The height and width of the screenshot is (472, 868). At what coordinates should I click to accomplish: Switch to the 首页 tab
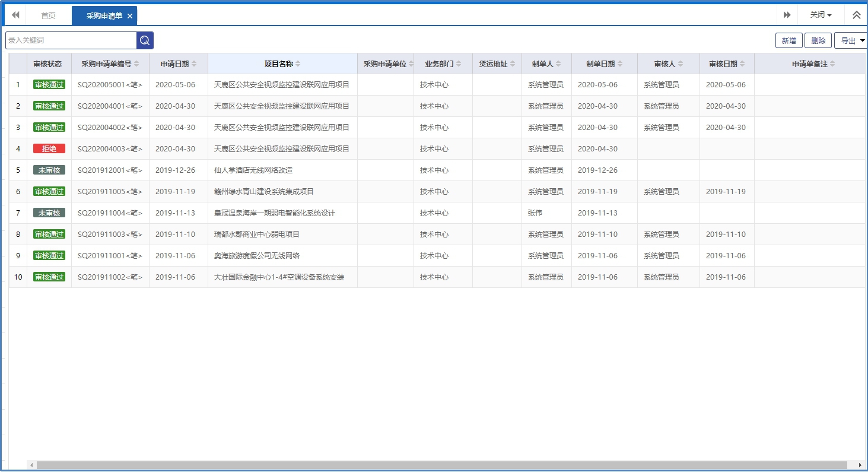click(x=48, y=15)
